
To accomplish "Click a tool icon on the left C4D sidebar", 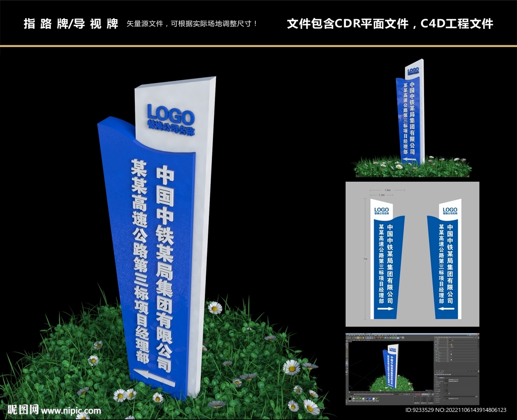I will (347, 353).
